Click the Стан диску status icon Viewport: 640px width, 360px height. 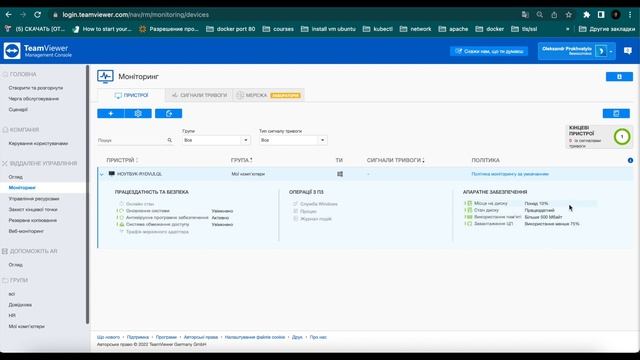coord(469,210)
